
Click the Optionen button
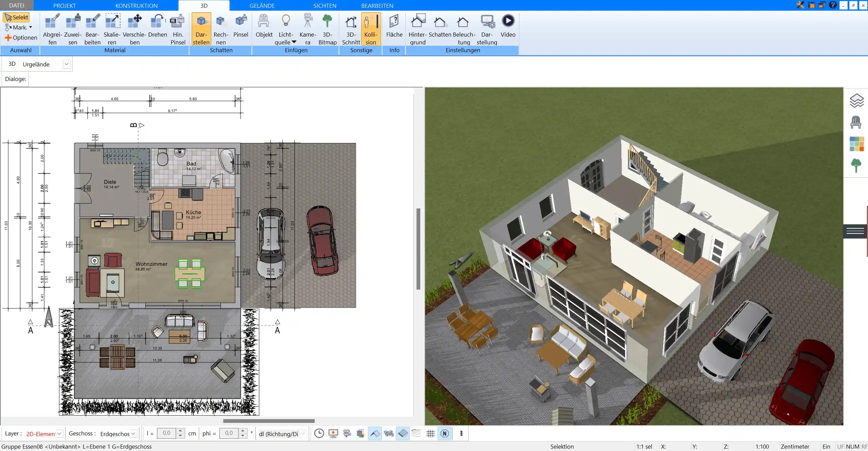point(21,38)
